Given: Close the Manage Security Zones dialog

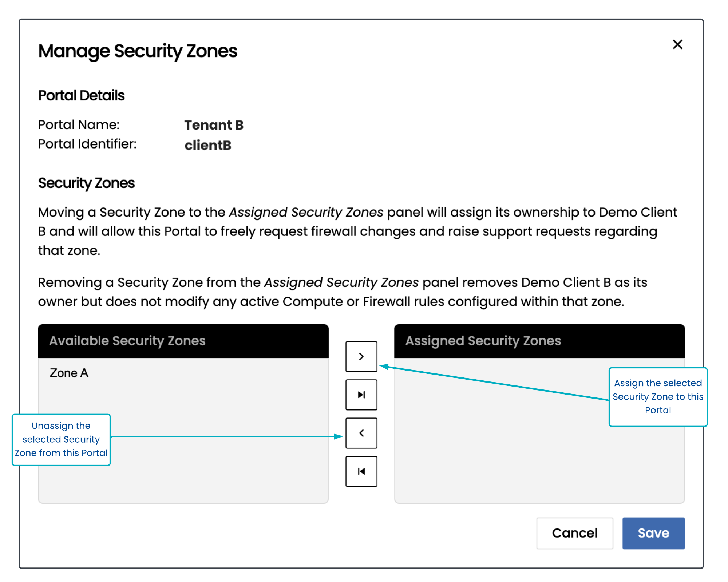Looking at the screenshot, I should 677,45.
